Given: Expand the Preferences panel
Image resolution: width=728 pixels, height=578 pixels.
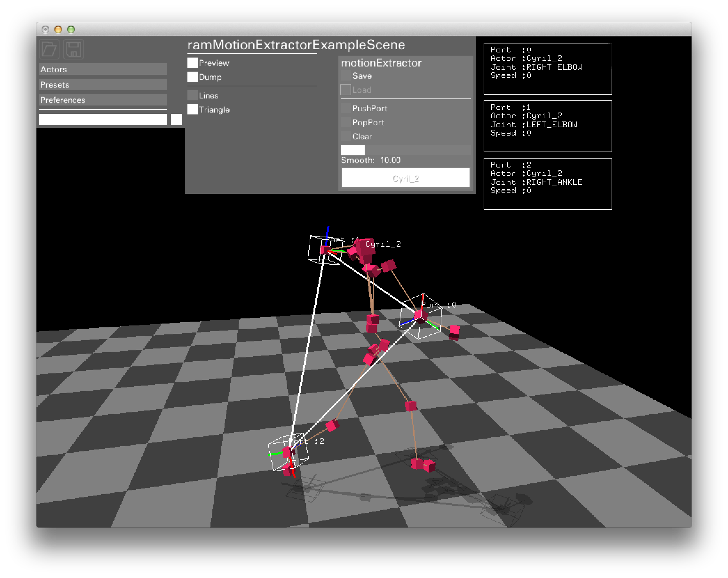Looking at the screenshot, I should (103, 100).
